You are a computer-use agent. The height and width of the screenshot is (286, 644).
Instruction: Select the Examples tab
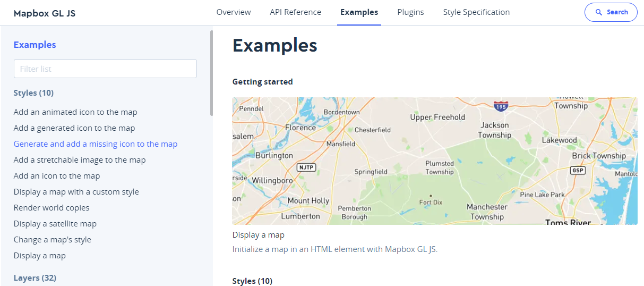click(359, 12)
